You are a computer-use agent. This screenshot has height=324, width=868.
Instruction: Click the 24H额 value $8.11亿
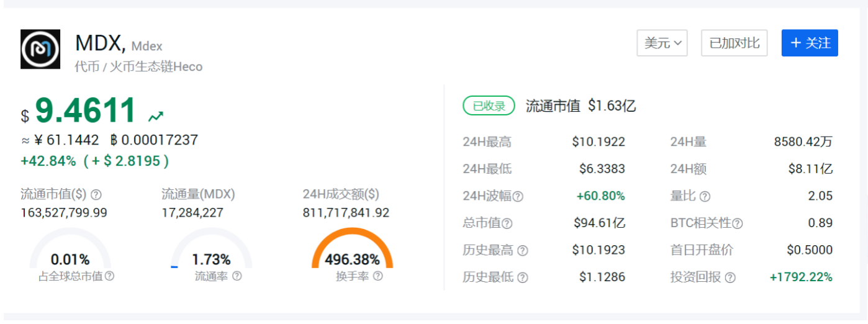(x=810, y=169)
